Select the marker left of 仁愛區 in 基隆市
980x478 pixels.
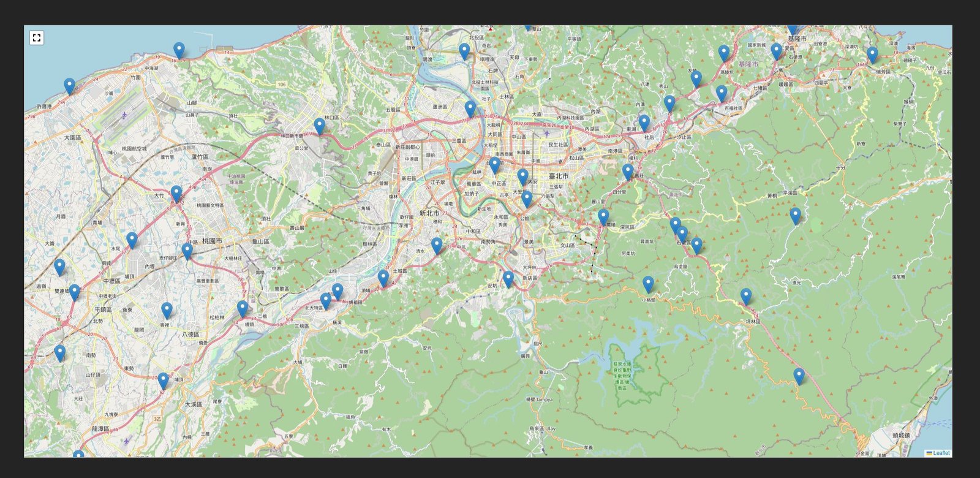[777, 51]
